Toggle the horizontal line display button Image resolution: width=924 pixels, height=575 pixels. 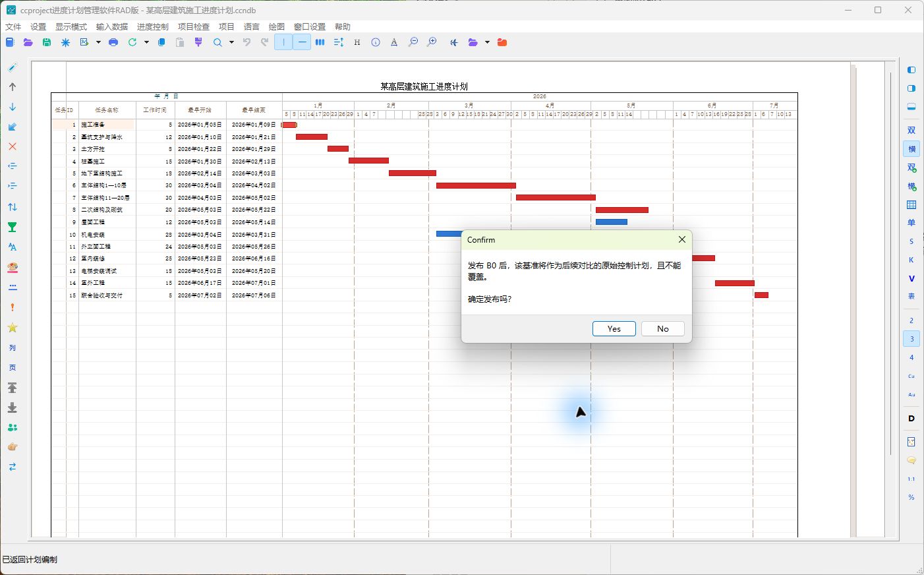point(302,42)
